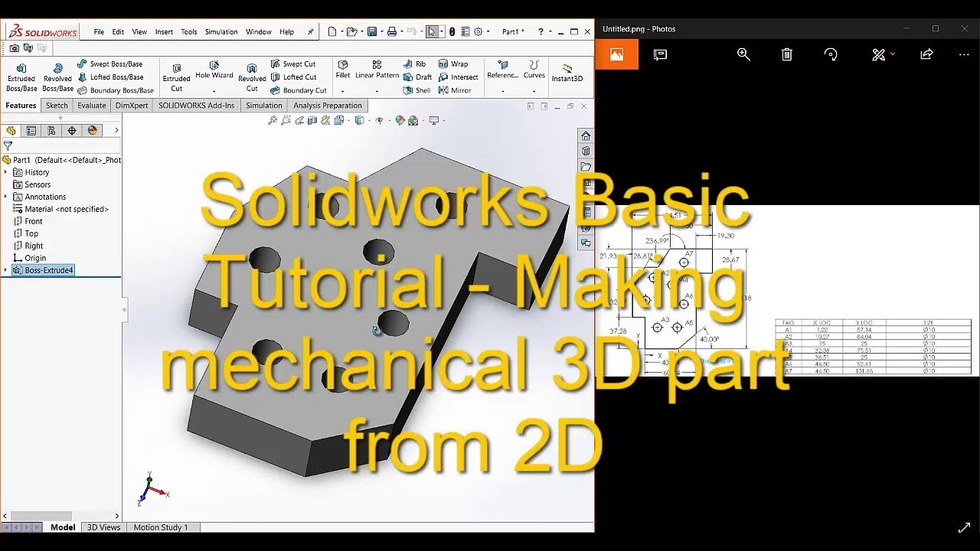Image resolution: width=980 pixels, height=551 pixels.
Task: Open the Tools menu
Action: 189,32
